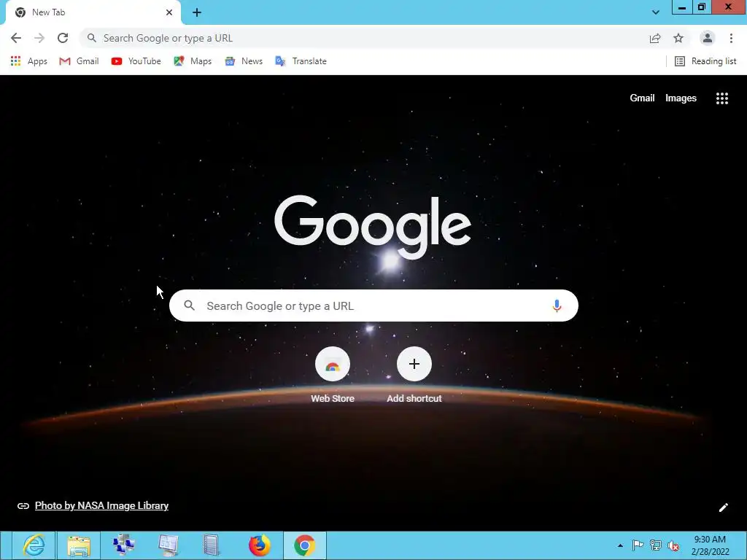This screenshot has height=560, width=747.
Task: Bookmark this tab with the star icon
Action: (678, 38)
